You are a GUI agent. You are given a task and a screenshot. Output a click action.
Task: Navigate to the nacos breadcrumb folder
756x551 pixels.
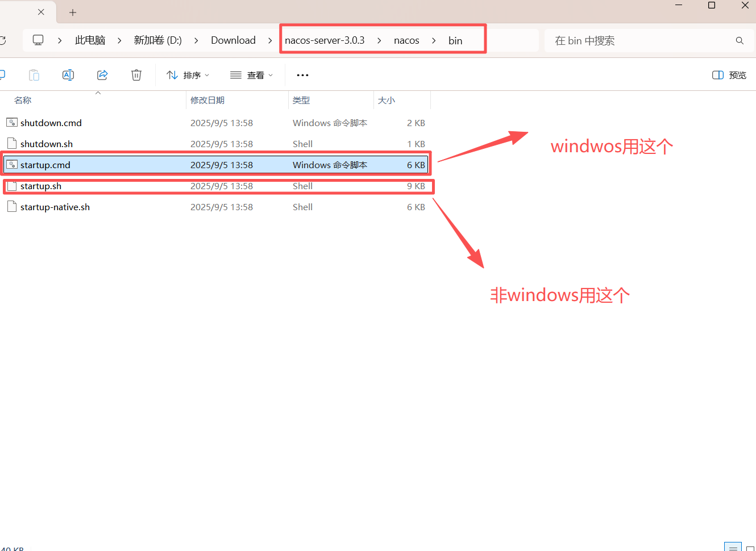(406, 40)
